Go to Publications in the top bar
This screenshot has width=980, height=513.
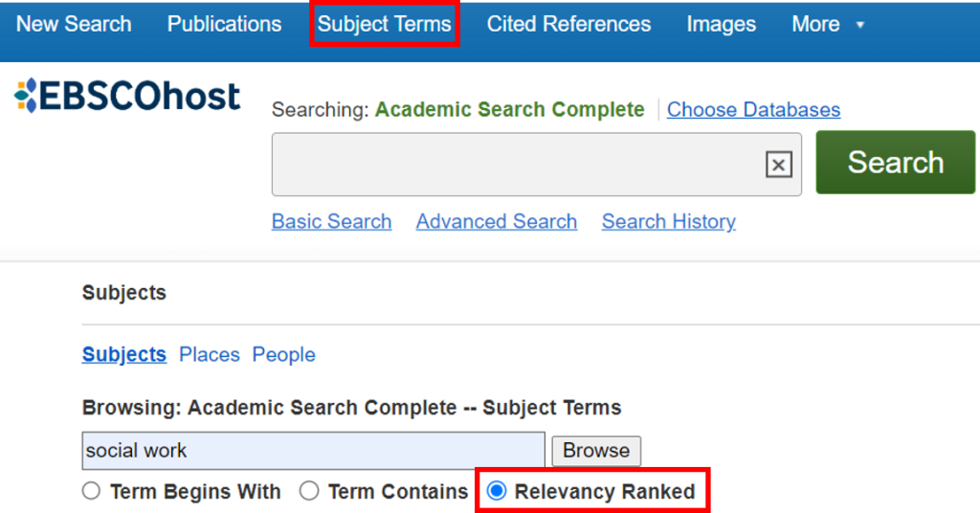pos(224,24)
